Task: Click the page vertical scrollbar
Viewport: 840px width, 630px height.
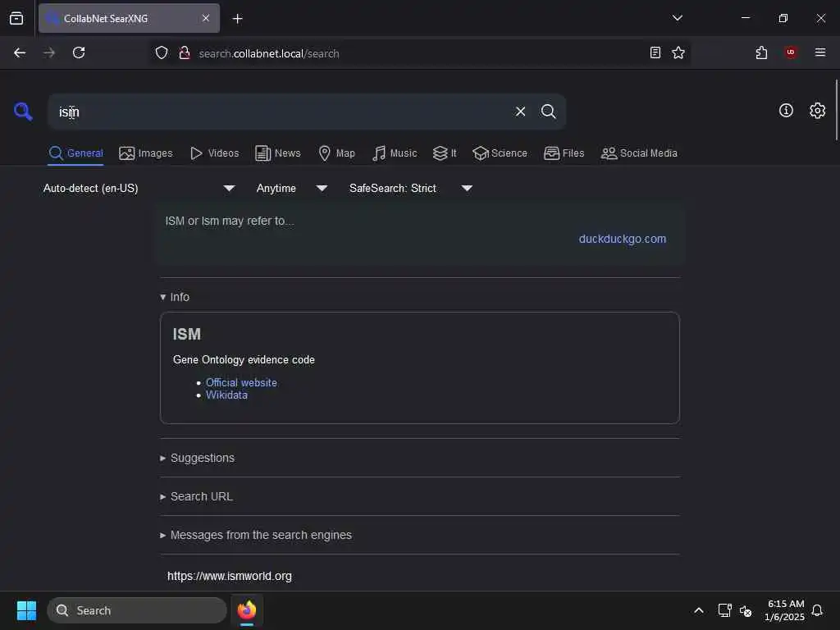Action: [836, 110]
